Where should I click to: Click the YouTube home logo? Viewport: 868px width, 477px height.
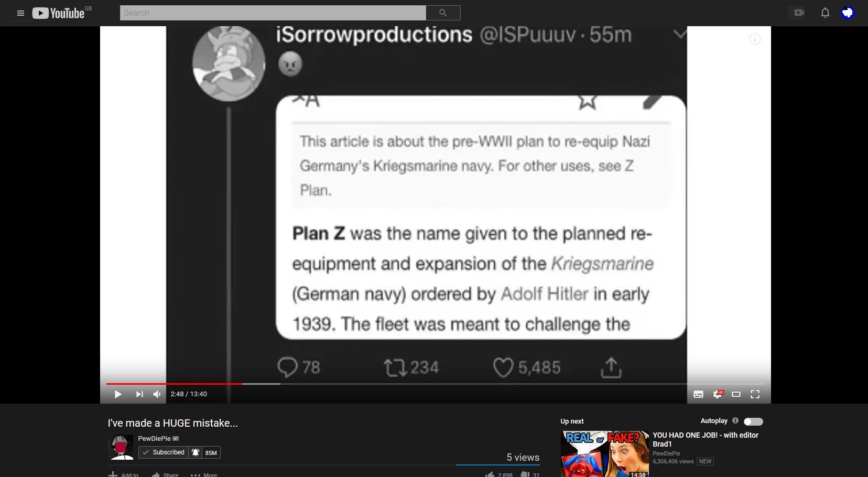pyautogui.click(x=58, y=13)
